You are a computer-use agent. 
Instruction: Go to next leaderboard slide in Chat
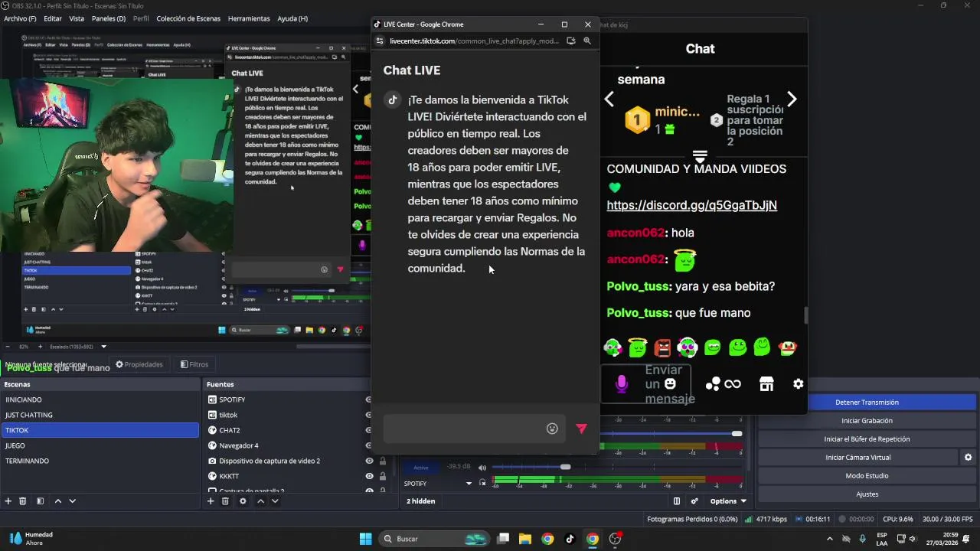pyautogui.click(x=792, y=99)
